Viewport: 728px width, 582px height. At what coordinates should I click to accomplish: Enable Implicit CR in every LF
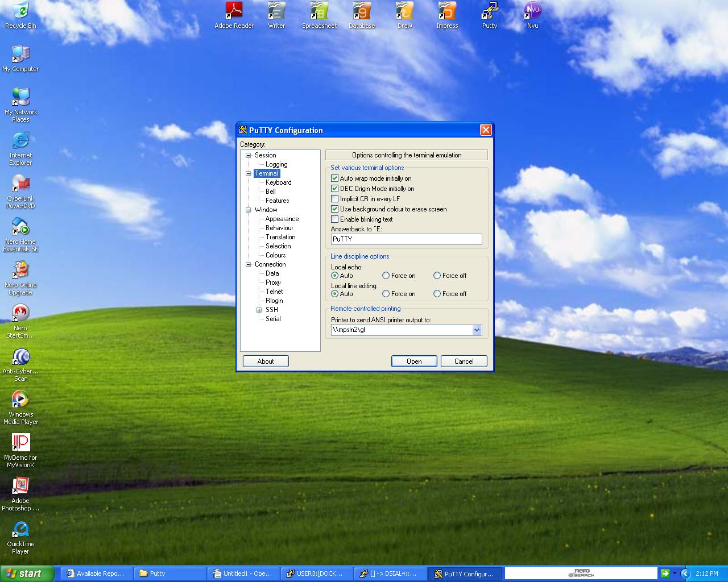334,199
